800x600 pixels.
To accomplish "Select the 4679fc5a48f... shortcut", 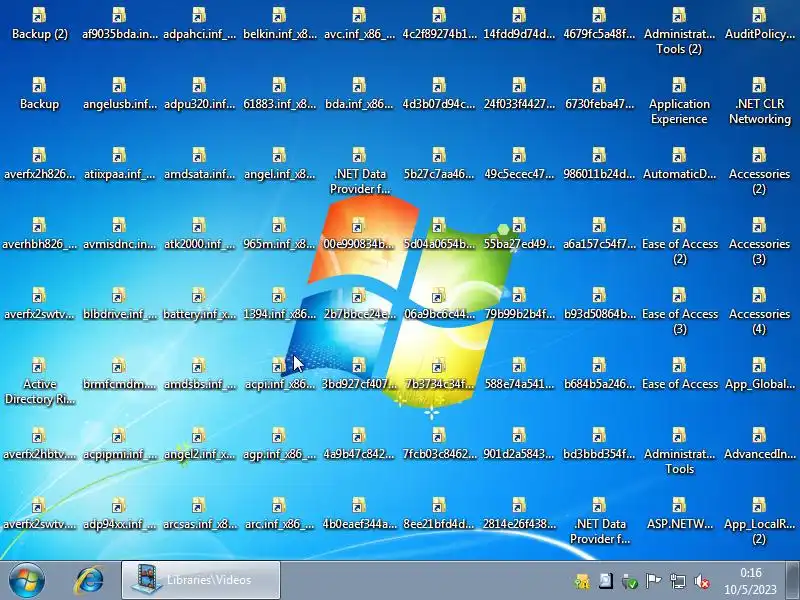I will [x=599, y=24].
